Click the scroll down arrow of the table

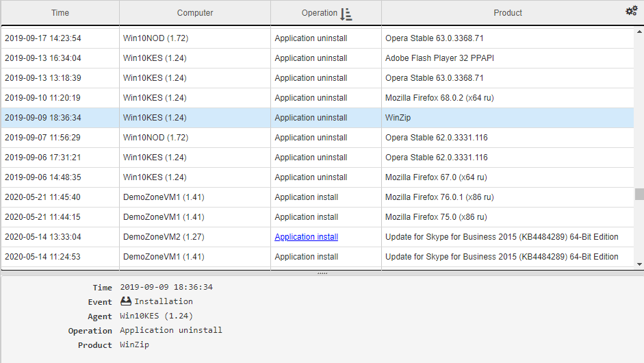(639, 264)
